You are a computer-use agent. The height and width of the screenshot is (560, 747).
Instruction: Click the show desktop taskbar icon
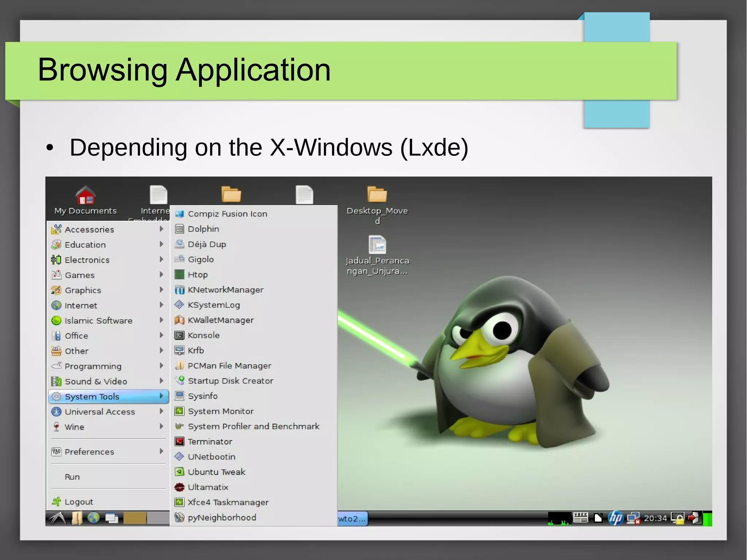click(x=112, y=518)
